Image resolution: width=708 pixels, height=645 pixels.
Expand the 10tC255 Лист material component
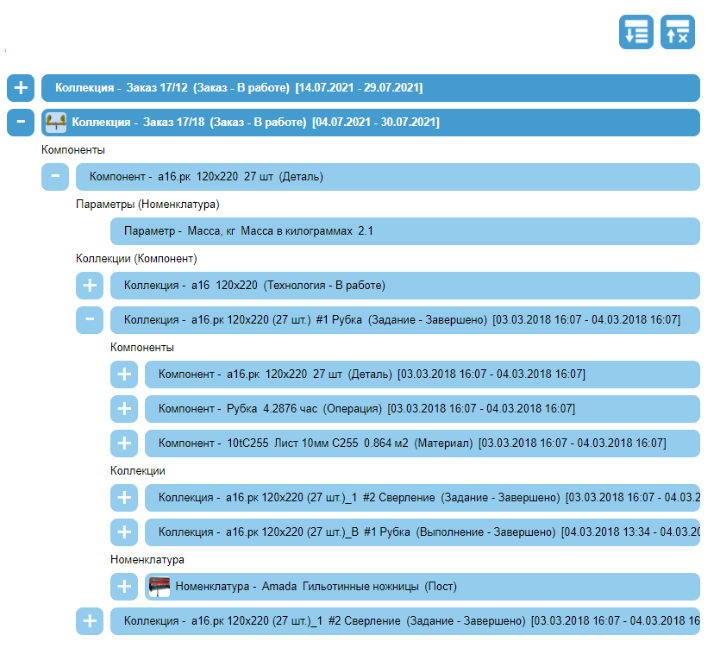pyautogui.click(x=124, y=443)
